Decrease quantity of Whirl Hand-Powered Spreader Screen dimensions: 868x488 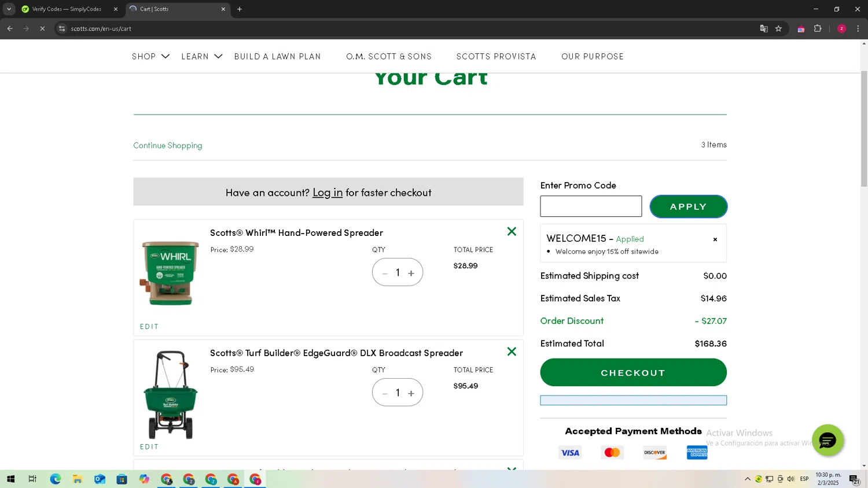click(x=385, y=273)
